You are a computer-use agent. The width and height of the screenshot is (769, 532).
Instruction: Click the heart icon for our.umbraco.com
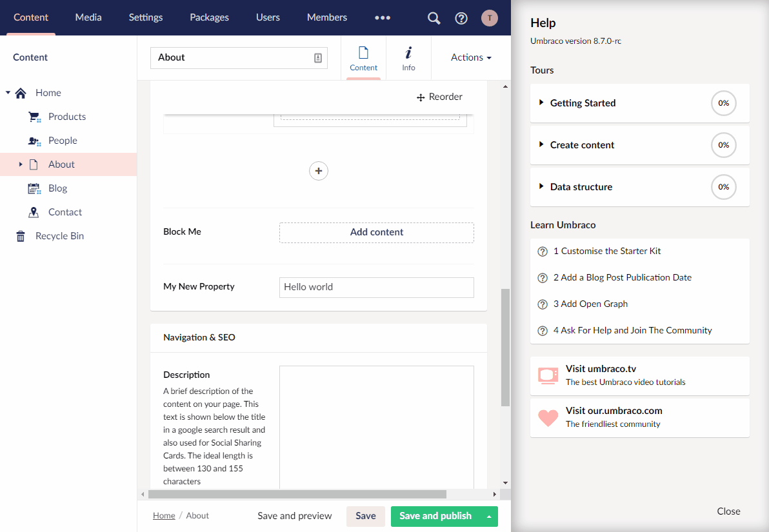547,417
